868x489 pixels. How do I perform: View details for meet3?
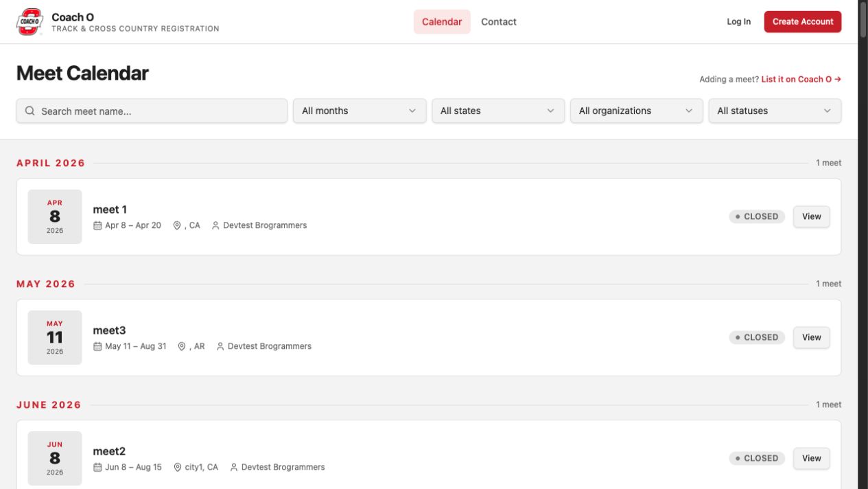coord(812,338)
